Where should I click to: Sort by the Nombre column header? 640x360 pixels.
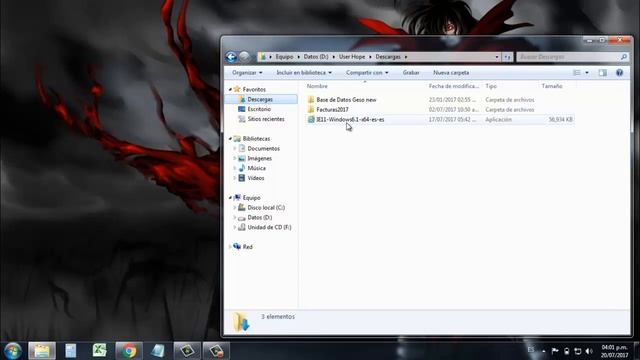[317, 86]
